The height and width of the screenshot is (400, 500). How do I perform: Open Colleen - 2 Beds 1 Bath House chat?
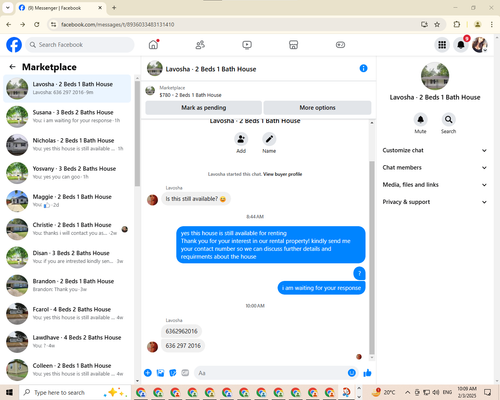point(67,370)
